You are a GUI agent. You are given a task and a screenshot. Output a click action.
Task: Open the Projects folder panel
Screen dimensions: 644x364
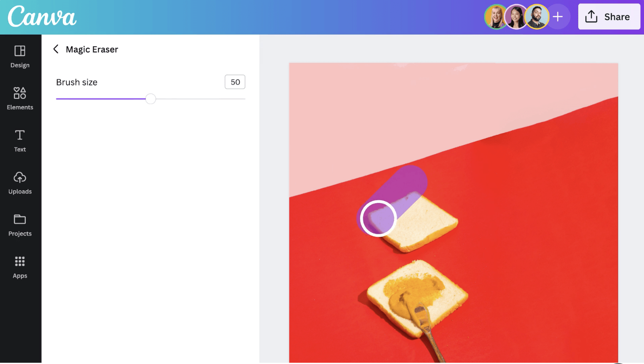pos(20,225)
